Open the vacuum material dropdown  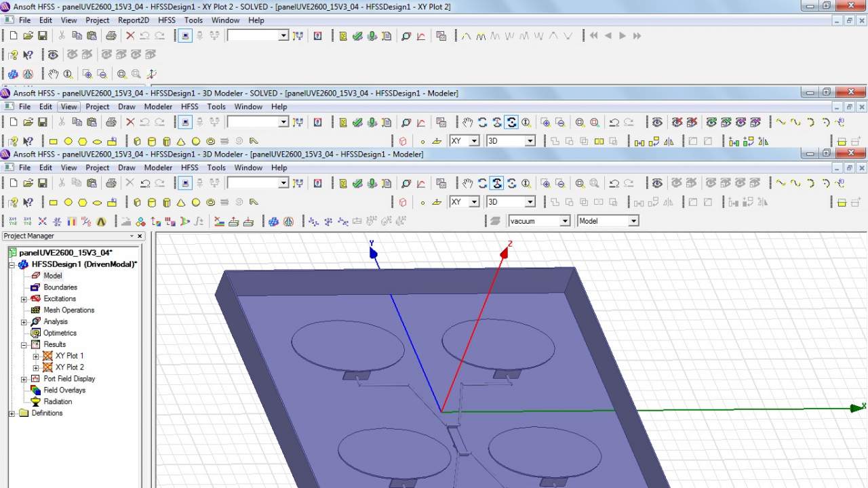pos(564,221)
